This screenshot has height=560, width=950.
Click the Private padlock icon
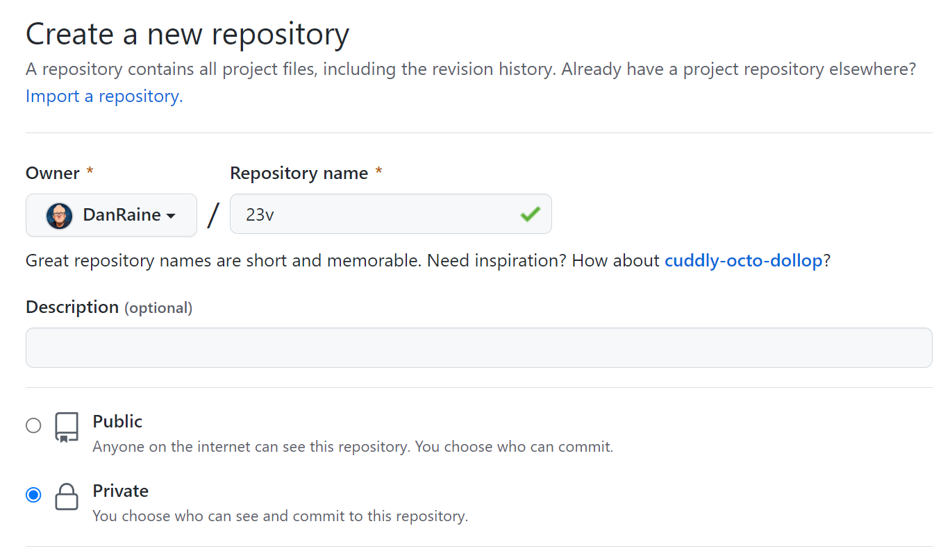(67, 497)
